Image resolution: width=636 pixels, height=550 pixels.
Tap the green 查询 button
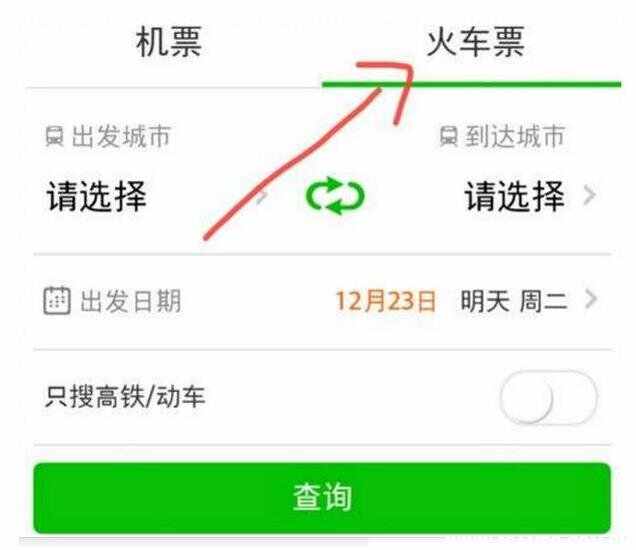click(x=322, y=498)
